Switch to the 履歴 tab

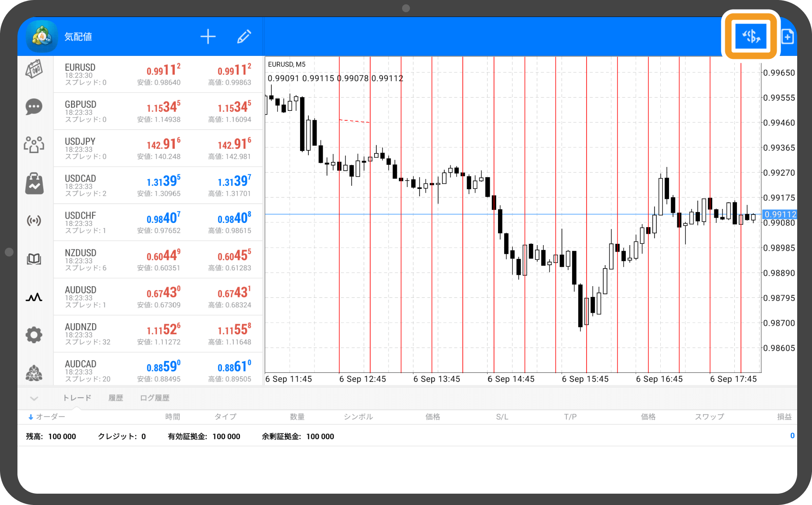point(116,398)
